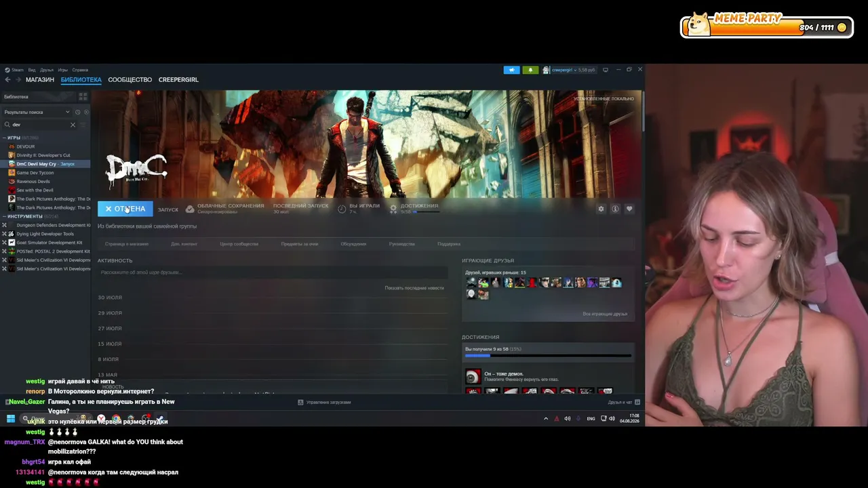Click the Библиотека home button in sidebar
868x488 pixels.
click(x=39, y=97)
